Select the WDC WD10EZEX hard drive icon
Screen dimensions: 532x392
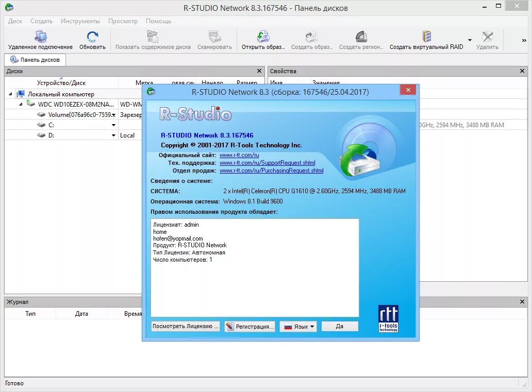pyautogui.click(x=31, y=104)
